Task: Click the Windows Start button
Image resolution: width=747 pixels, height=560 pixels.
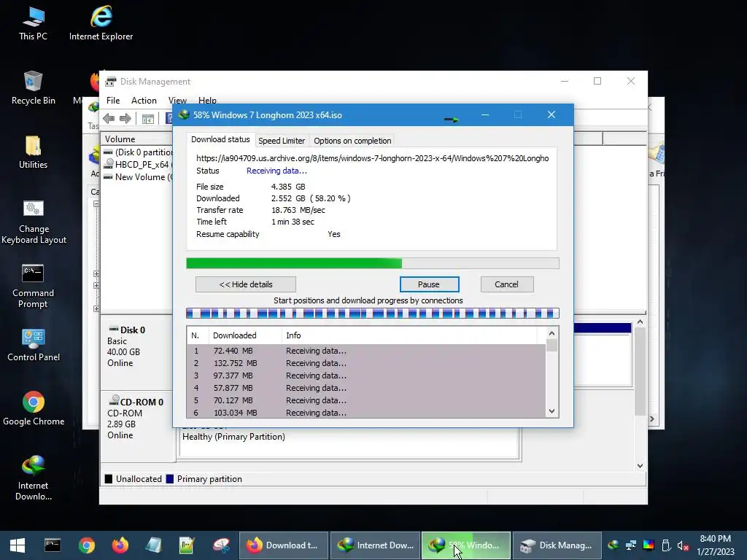Action: click(18, 545)
